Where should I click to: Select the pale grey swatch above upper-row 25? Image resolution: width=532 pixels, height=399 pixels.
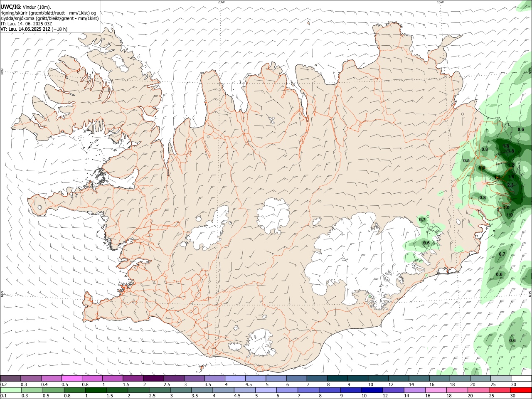pos(501,378)
